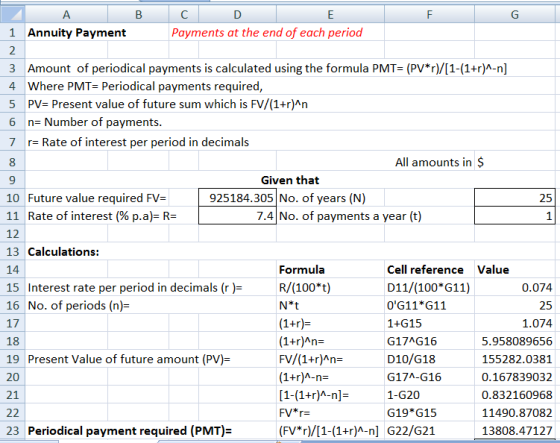Image resolution: width=560 pixels, height=443 pixels.
Task: Select the 0.832160968 value cell
Action: point(515,395)
